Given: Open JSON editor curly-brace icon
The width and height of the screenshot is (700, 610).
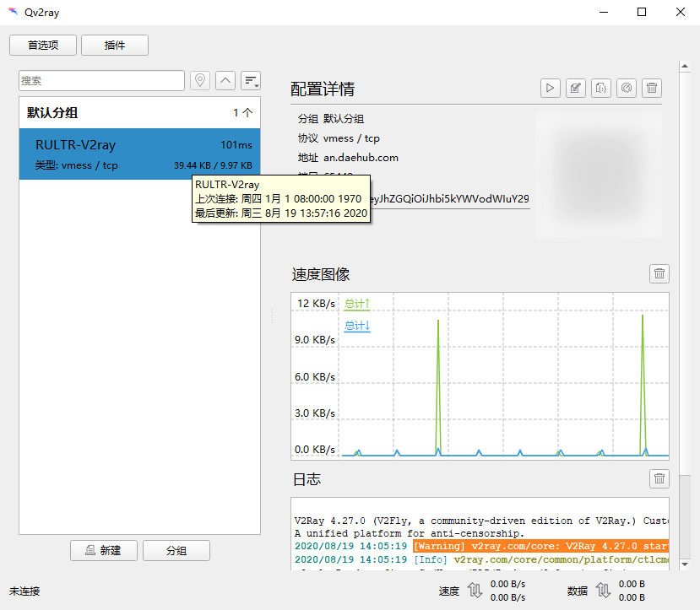Looking at the screenshot, I should [x=601, y=88].
